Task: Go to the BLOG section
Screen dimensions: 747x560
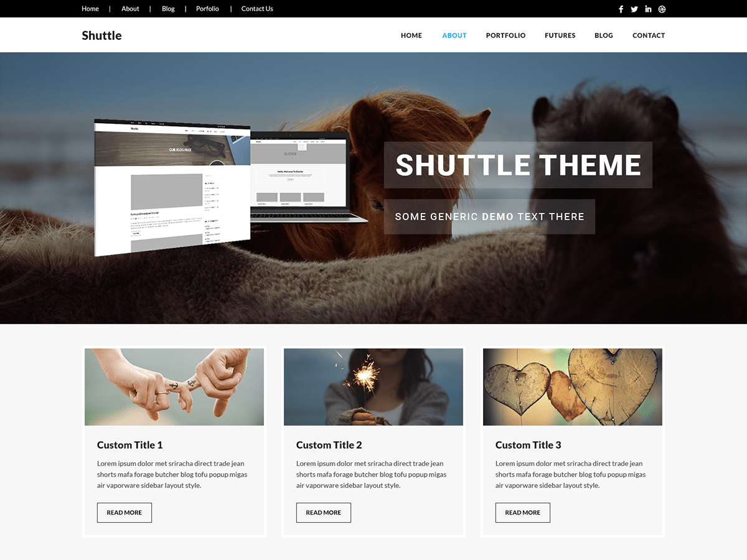Action: pos(603,35)
